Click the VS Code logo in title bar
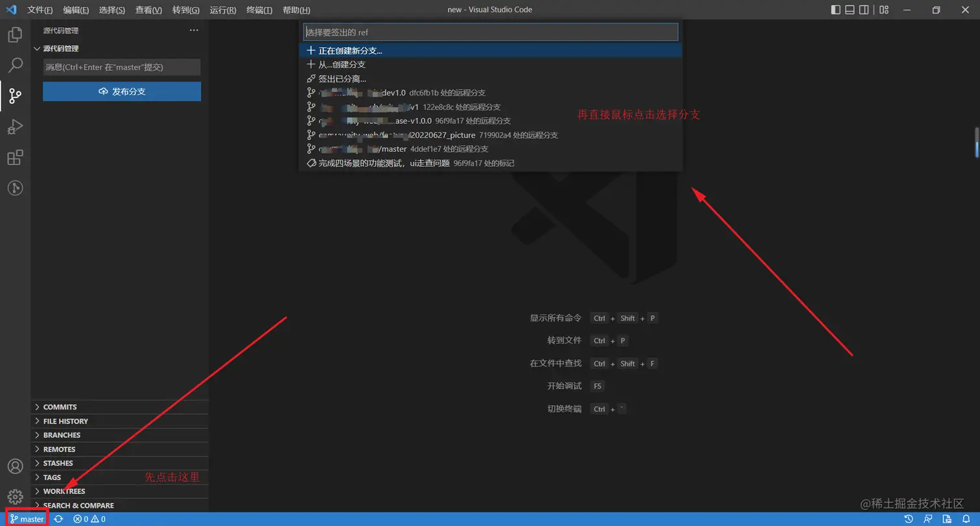The width and height of the screenshot is (980, 526). 11,10
